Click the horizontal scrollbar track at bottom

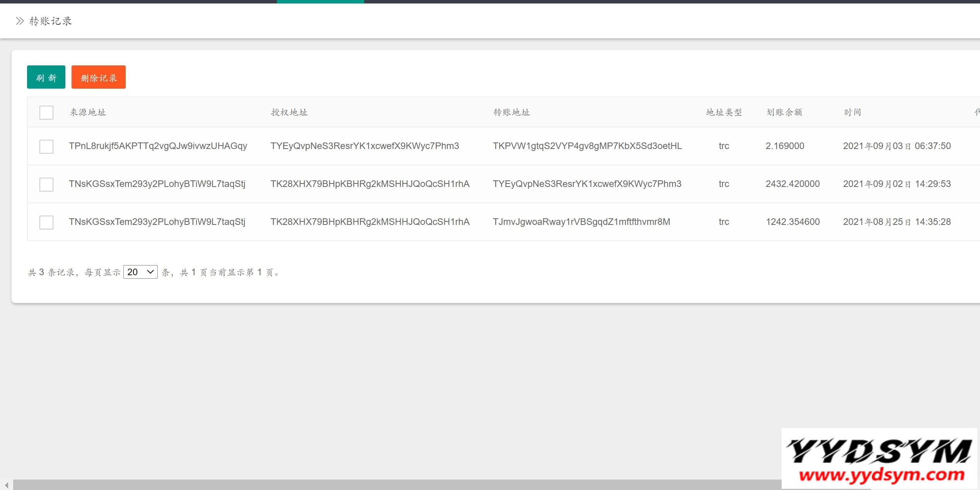[x=387, y=485]
